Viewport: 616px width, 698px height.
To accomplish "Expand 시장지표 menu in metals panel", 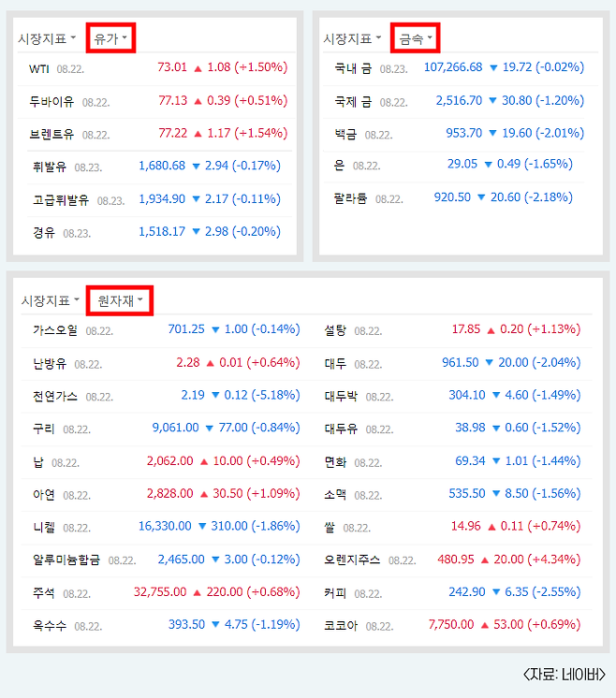I will click(x=352, y=38).
